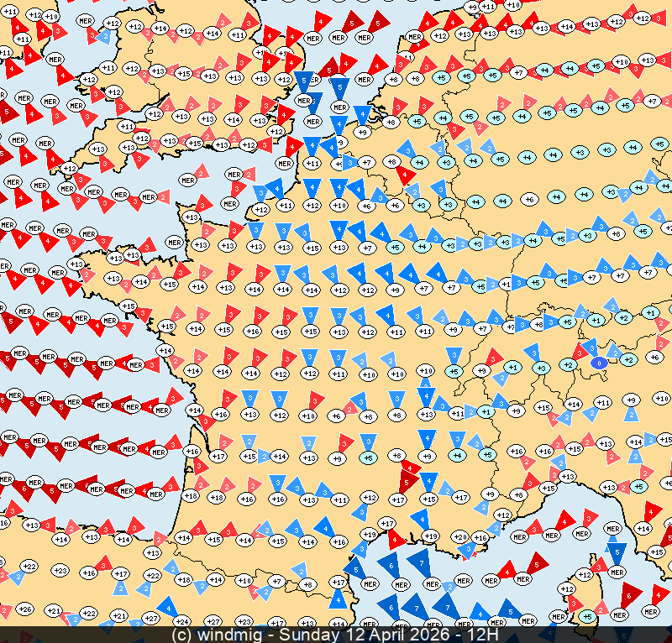Click the light-blue 2 arrow near top-left corner
This screenshot has width=672, height=643.
(102, 35)
